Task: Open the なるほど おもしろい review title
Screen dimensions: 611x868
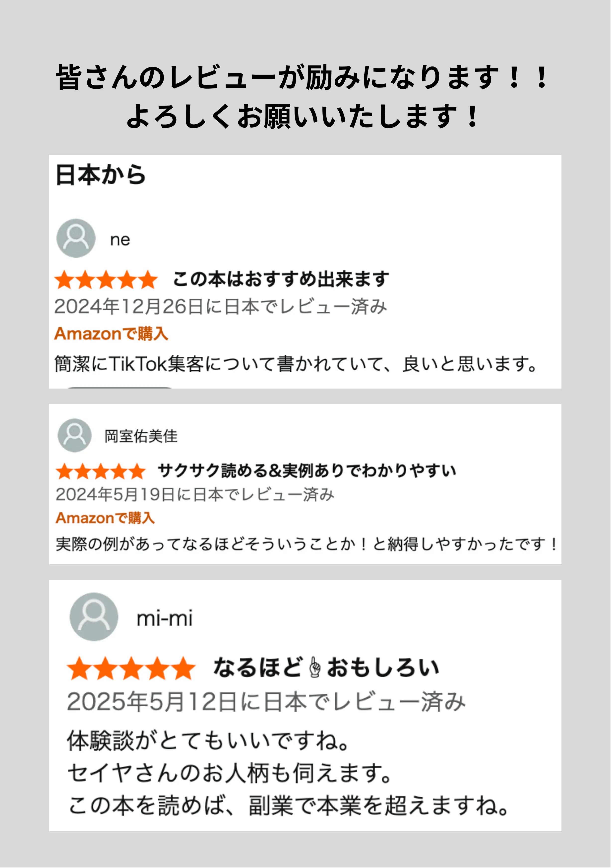Action: click(x=326, y=668)
